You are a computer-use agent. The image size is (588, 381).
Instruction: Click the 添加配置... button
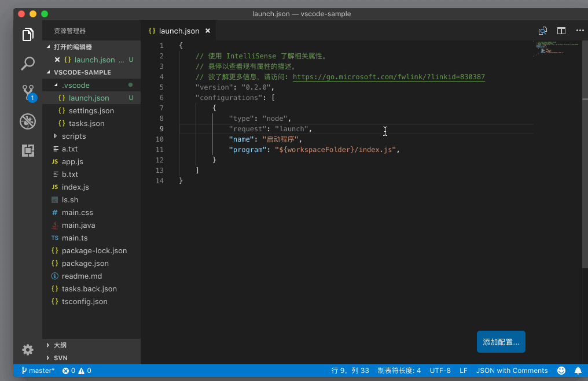(x=501, y=342)
